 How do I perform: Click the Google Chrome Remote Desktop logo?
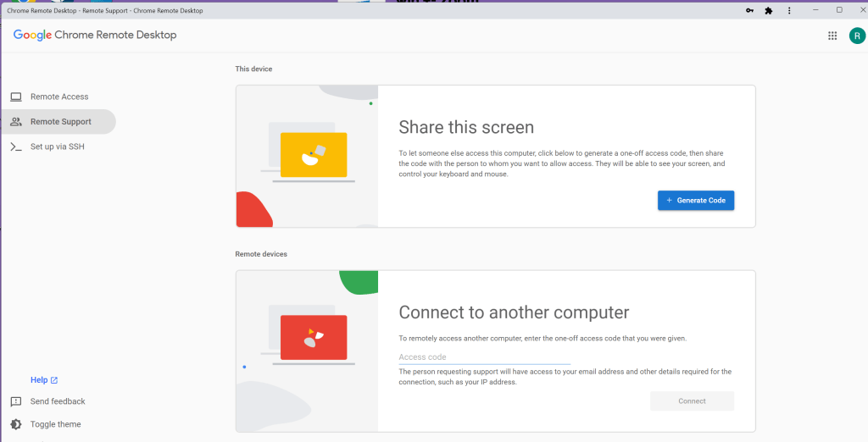[x=95, y=35]
